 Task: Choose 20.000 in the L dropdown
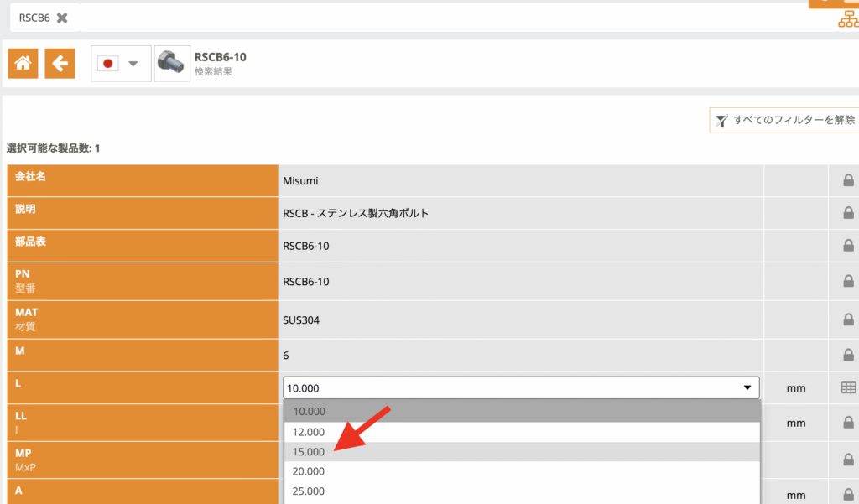coord(309,471)
